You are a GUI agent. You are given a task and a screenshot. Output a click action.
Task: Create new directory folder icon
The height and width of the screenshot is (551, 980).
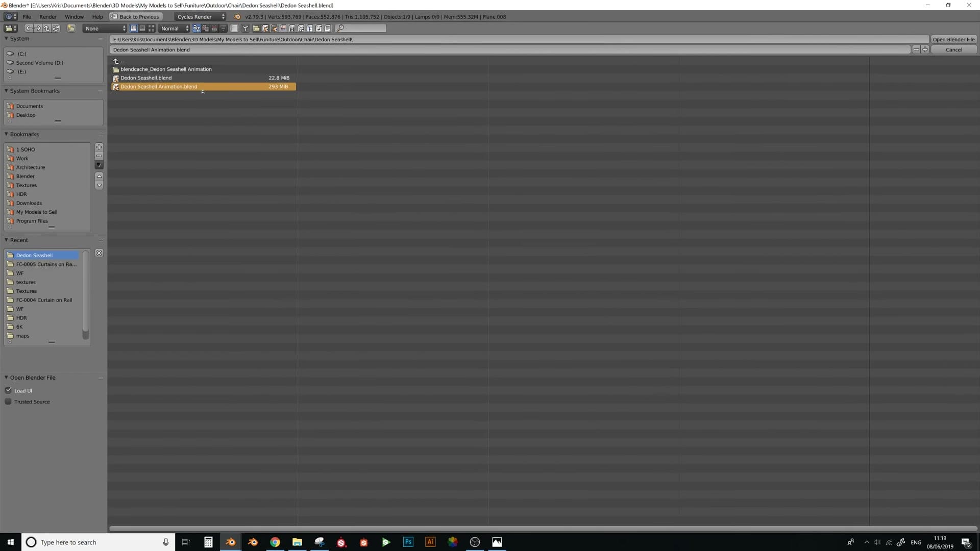click(71, 29)
